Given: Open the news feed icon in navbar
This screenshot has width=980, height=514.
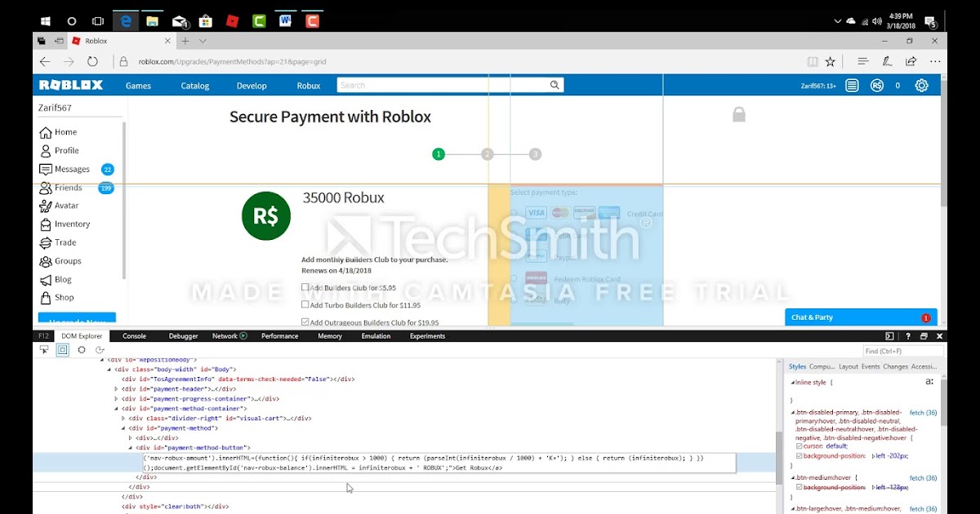Looking at the screenshot, I should click(x=852, y=85).
